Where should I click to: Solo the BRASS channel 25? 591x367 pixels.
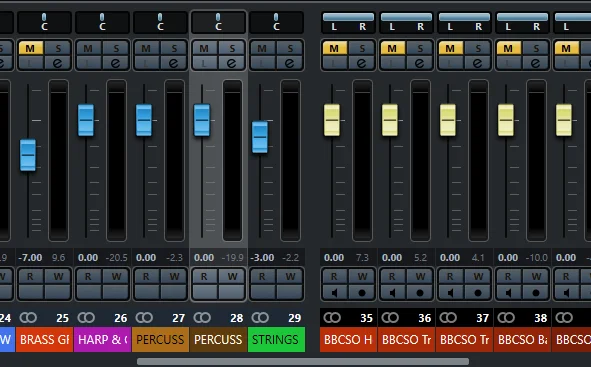[58, 48]
